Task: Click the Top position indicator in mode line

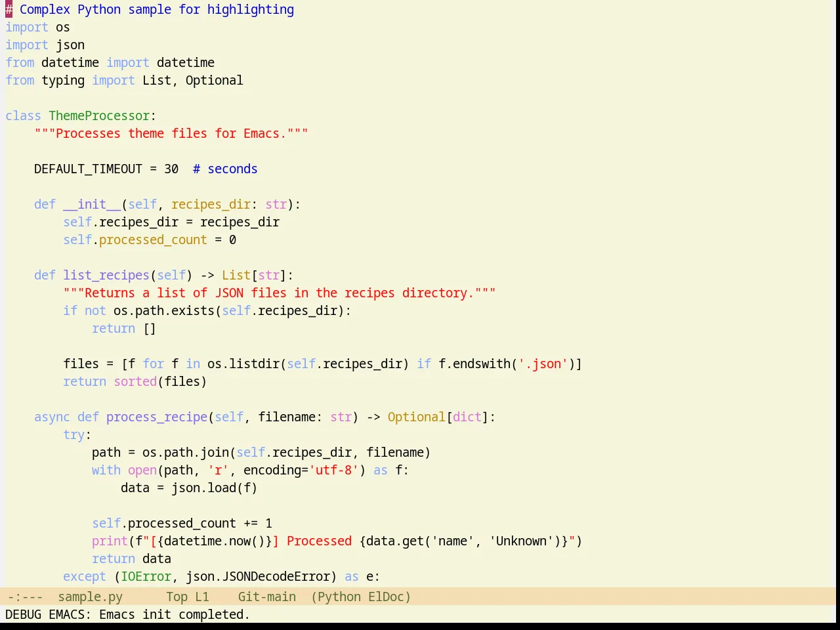Action: tap(177, 597)
